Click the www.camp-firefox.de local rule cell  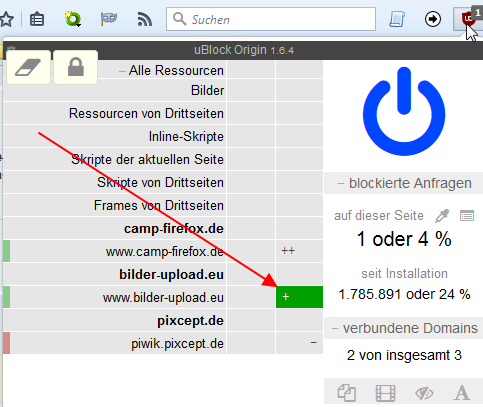(x=299, y=251)
